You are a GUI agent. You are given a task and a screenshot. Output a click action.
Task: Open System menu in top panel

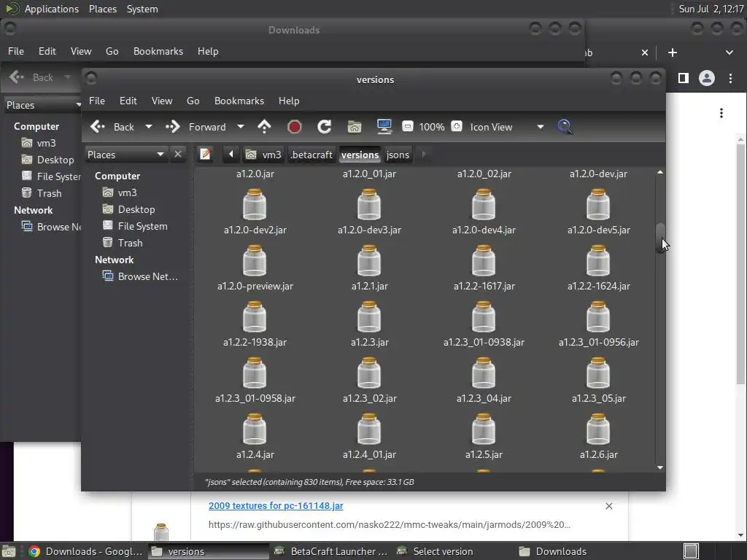[142, 9]
